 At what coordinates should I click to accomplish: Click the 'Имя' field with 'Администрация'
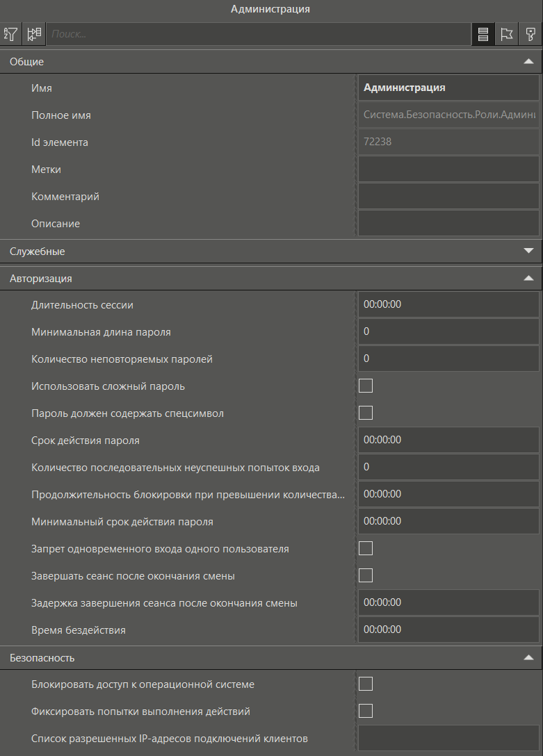(448, 88)
